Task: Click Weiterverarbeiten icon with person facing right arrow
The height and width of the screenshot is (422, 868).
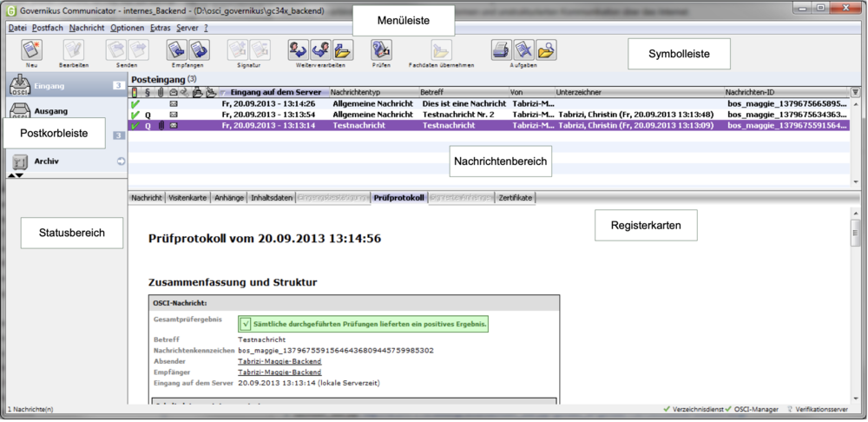Action: [299, 50]
